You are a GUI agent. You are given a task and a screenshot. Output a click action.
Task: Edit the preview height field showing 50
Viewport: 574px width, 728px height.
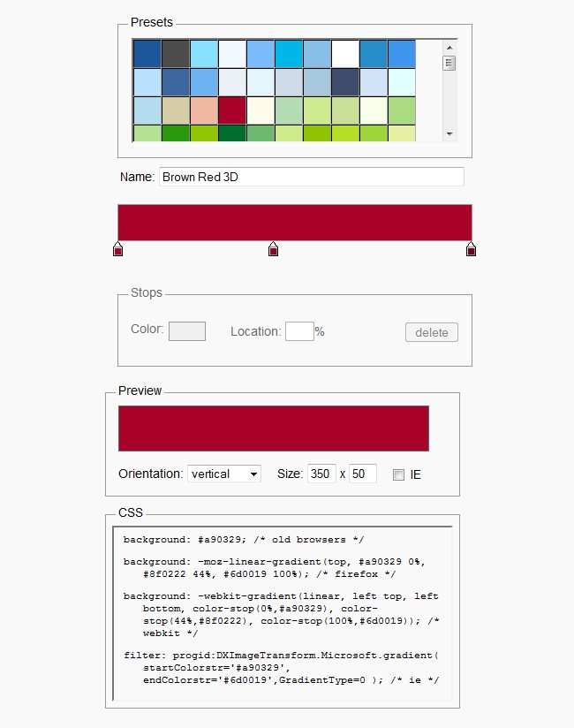(x=362, y=474)
